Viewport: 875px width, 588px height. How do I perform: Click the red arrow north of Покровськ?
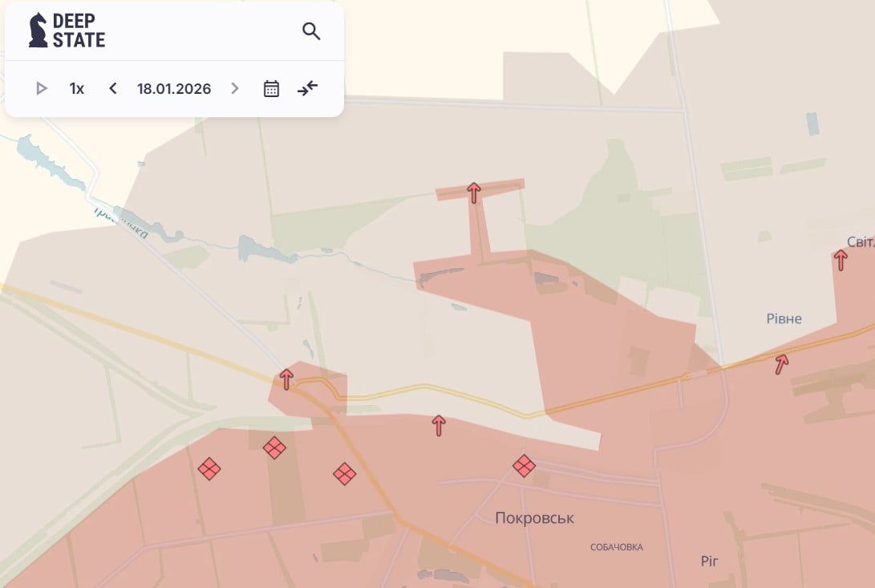point(438,426)
